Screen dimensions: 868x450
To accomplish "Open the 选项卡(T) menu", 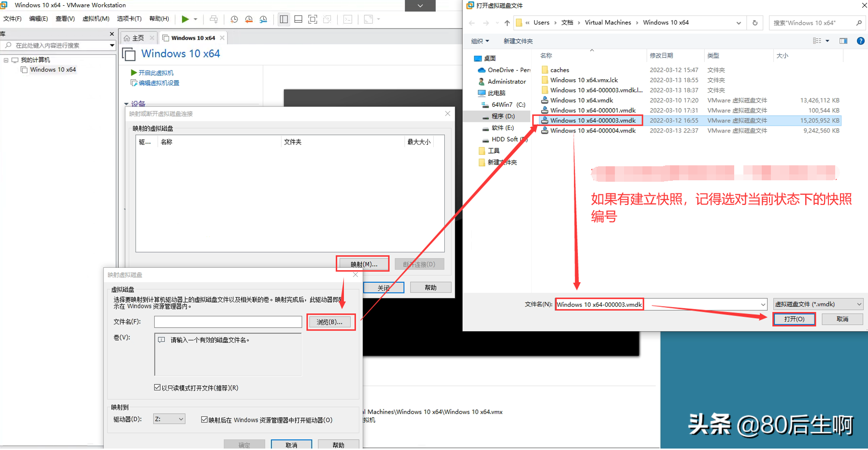I will click(129, 19).
